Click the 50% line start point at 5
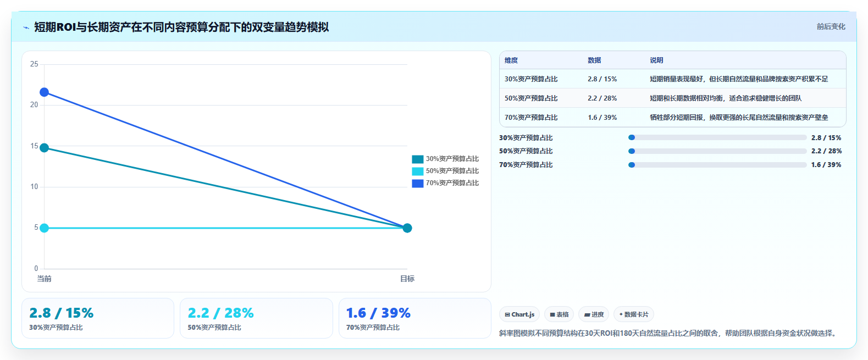This screenshot has width=868, height=360. 44,228
